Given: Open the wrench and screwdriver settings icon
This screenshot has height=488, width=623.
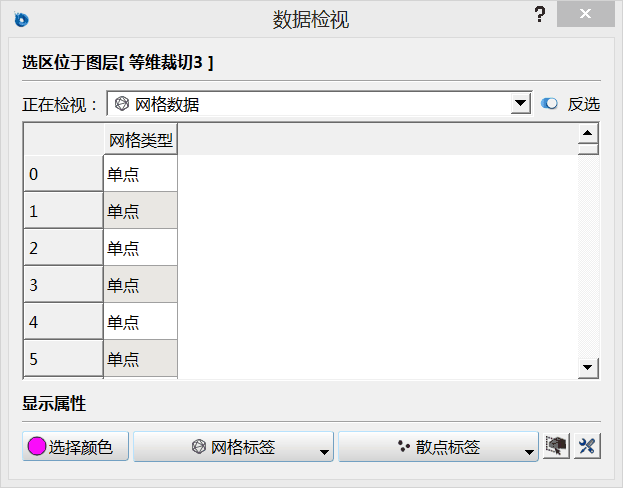Looking at the screenshot, I should [x=587, y=446].
